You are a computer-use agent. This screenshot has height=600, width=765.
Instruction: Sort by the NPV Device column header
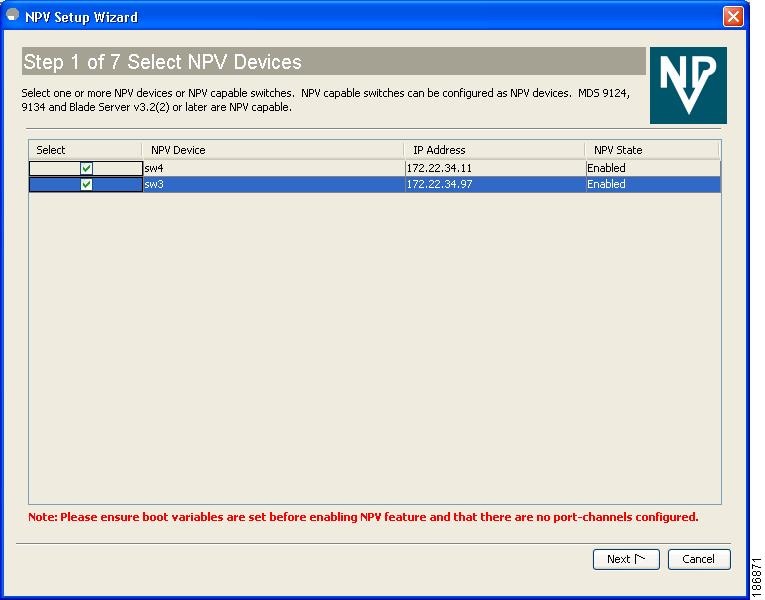pos(273,150)
